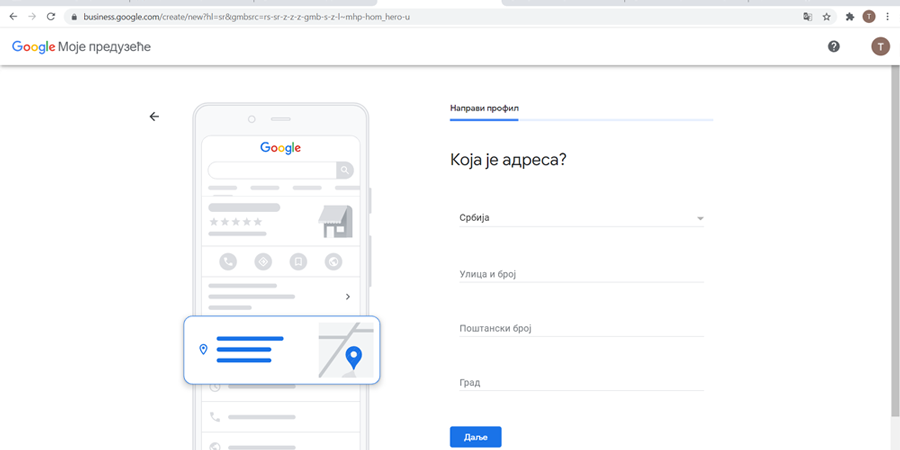The width and height of the screenshot is (900, 450).
Task: Open the Србија country dropdown
Action: coord(581,218)
